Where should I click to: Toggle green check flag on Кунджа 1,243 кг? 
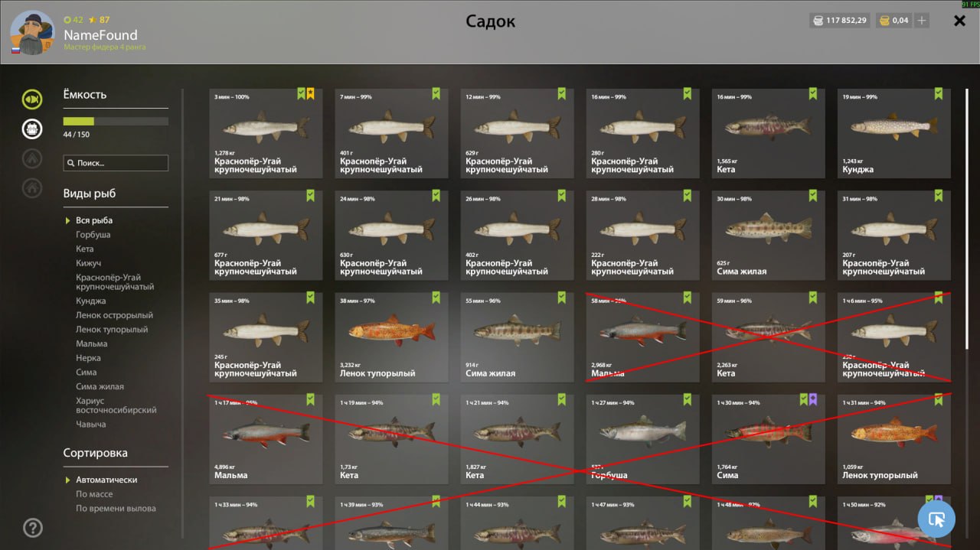click(x=939, y=93)
